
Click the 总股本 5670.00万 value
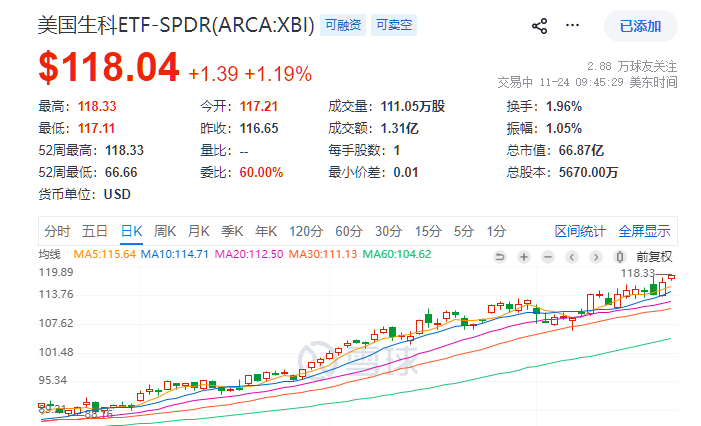click(588, 172)
